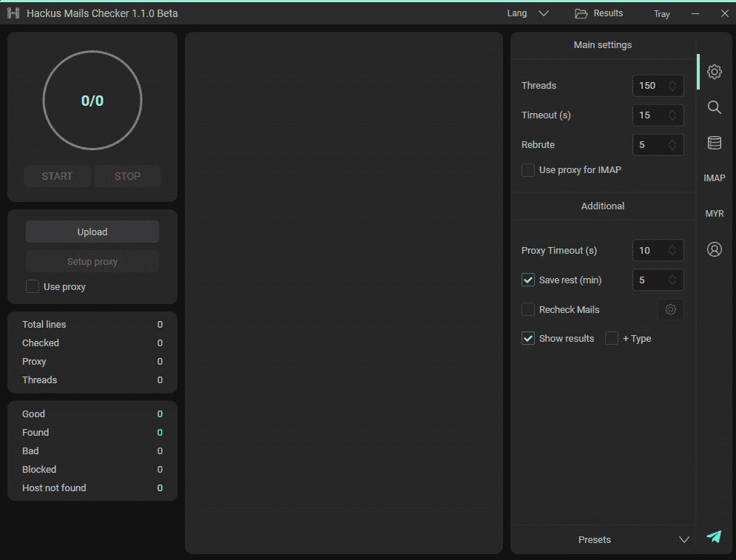Click the Proxy Timeout input field
Viewport: 736px width, 560px height.
point(650,251)
